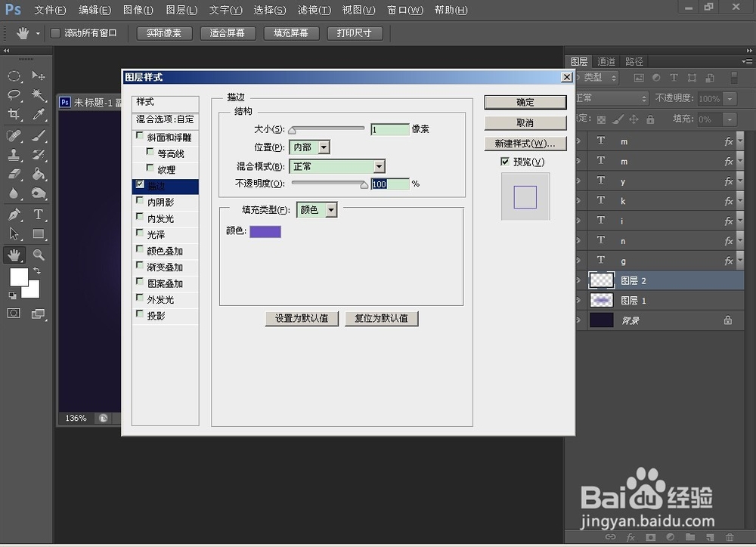Open the Filter (滤镜) menu

(314, 10)
